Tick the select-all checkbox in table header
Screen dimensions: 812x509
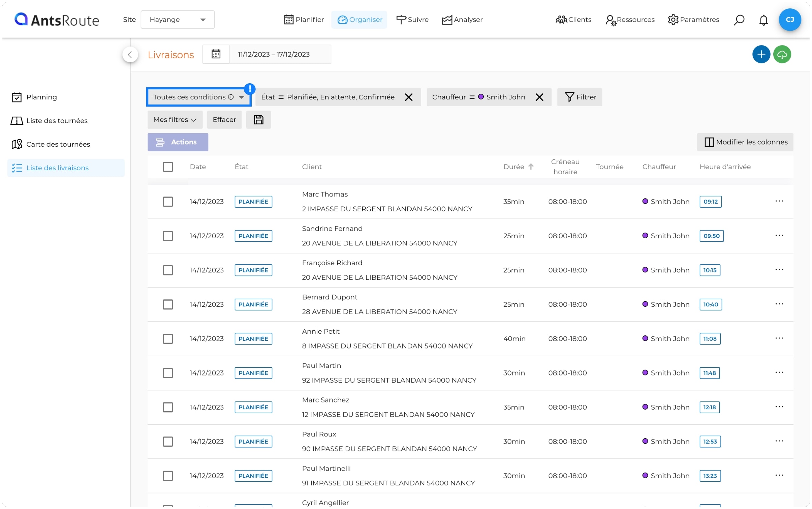pos(168,167)
